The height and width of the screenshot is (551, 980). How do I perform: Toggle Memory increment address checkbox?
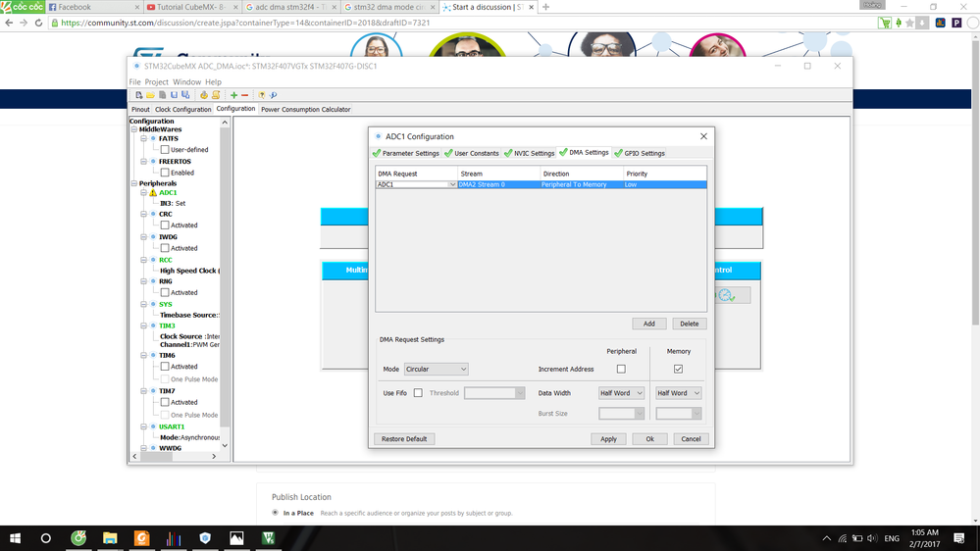tap(678, 370)
